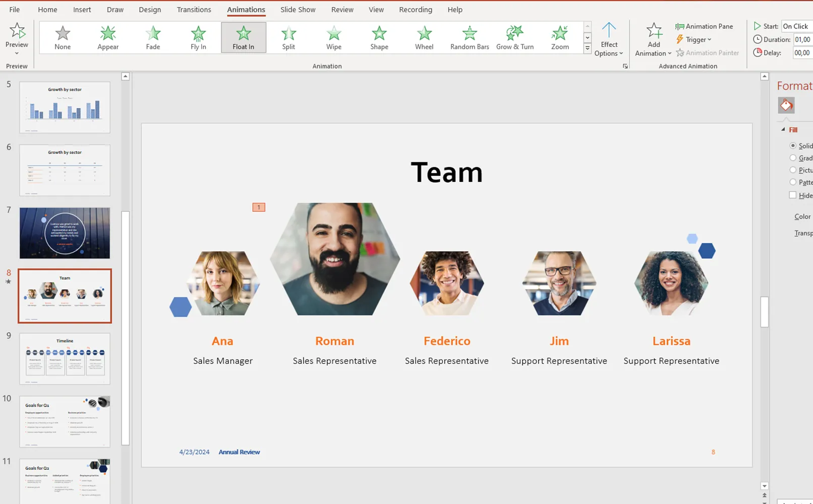Viewport: 813px width, 504px height.
Task: Open the Start On Click dropdown
Action: pyautogui.click(x=797, y=26)
